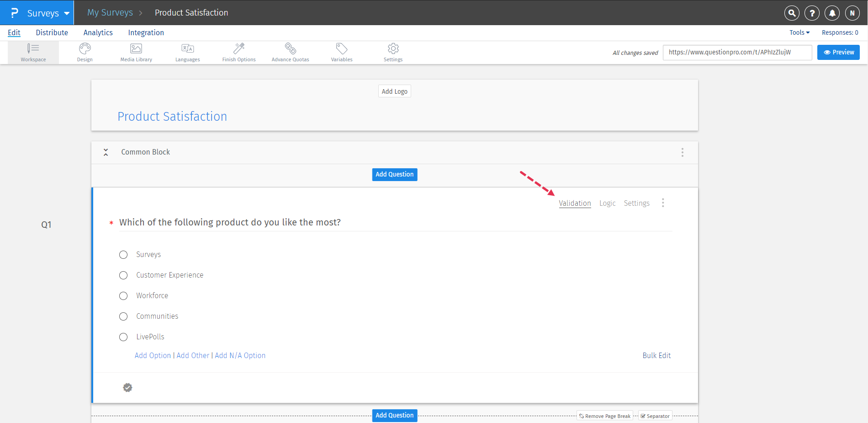Select the Workforce radio option
Viewport: 868px width, 423px height.
click(x=123, y=296)
